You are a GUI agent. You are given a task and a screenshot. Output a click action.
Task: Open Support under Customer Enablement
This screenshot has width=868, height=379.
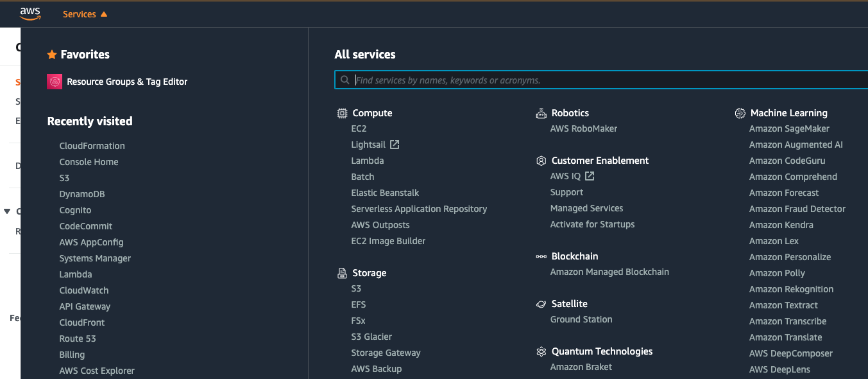click(x=566, y=192)
